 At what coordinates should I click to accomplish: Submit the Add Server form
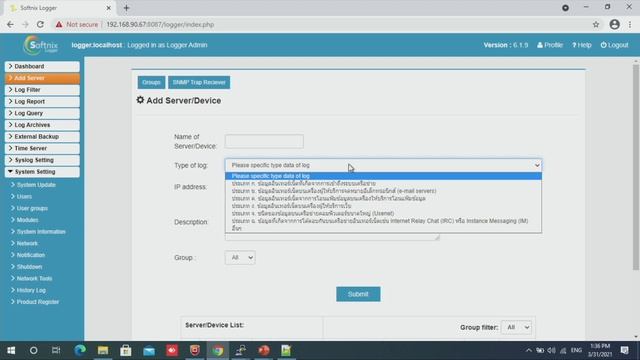[358, 294]
